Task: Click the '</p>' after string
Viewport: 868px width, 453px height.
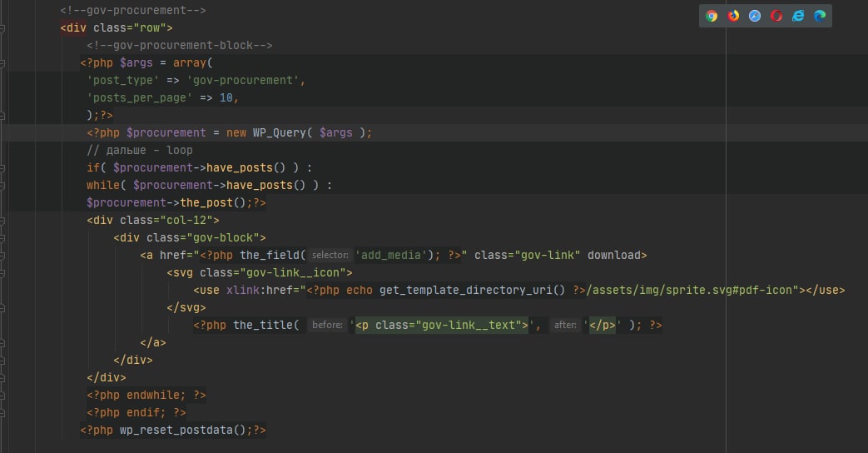Action: point(603,325)
